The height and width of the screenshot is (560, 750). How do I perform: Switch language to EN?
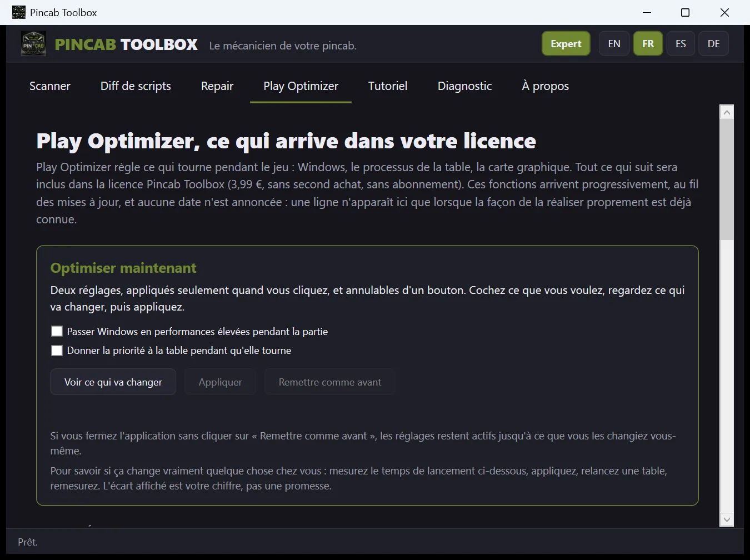coord(614,44)
